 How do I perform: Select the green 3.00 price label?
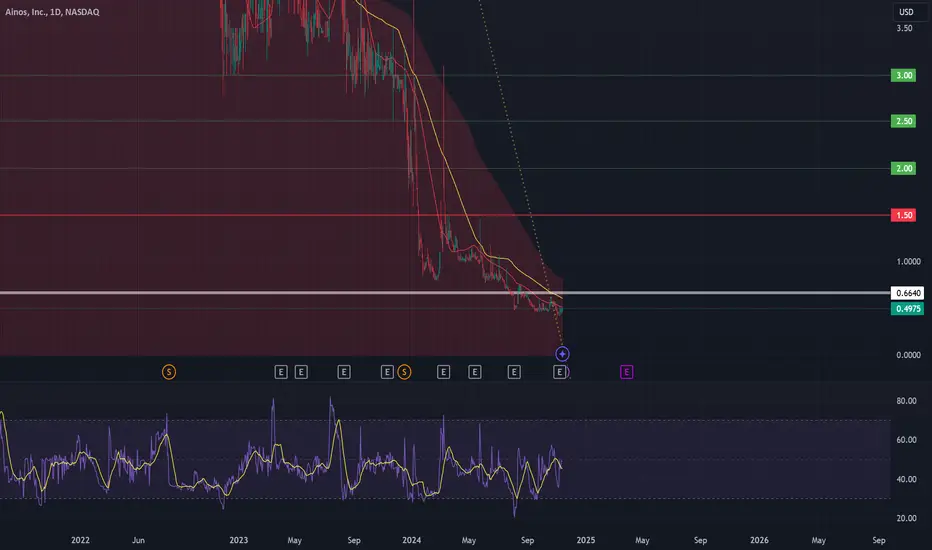[903, 76]
